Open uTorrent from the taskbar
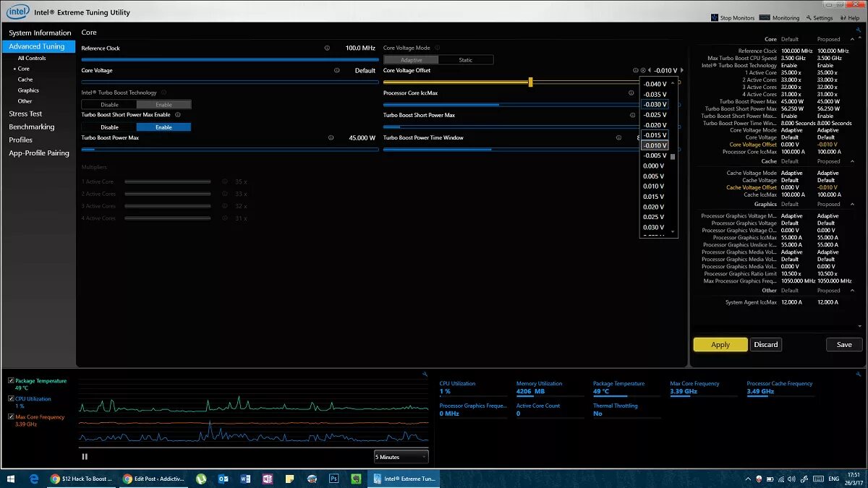The width and height of the screenshot is (868, 488). (x=201, y=479)
